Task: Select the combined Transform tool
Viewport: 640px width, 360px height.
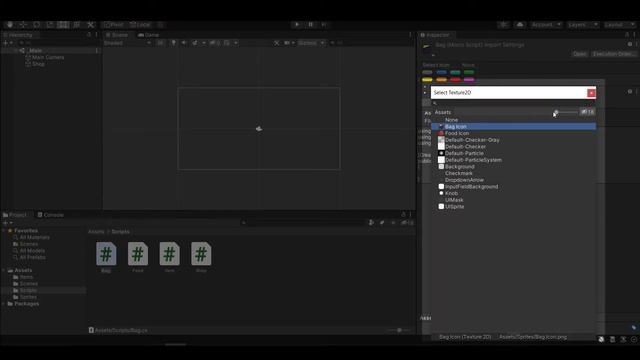Action: click(77, 24)
